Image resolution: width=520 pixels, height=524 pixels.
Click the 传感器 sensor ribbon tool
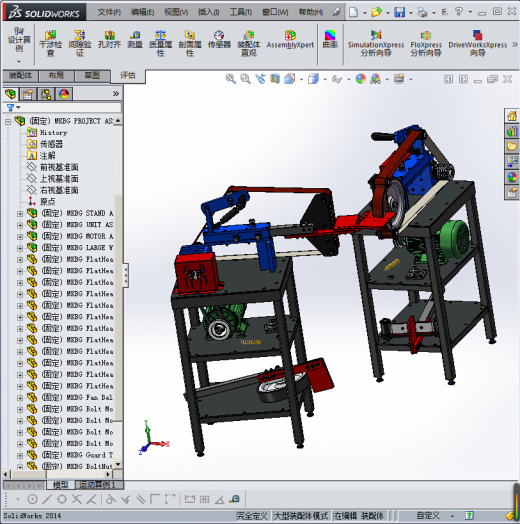[x=219, y=39]
